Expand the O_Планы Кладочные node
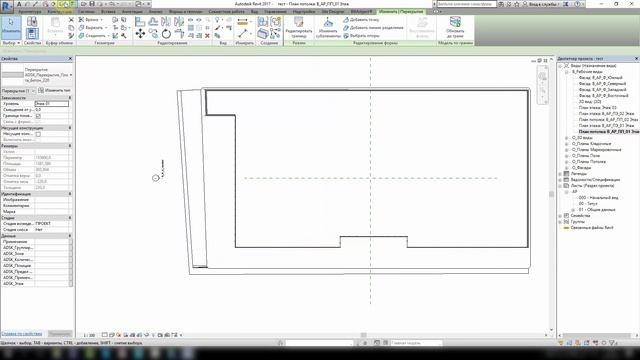 [x=567, y=144]
